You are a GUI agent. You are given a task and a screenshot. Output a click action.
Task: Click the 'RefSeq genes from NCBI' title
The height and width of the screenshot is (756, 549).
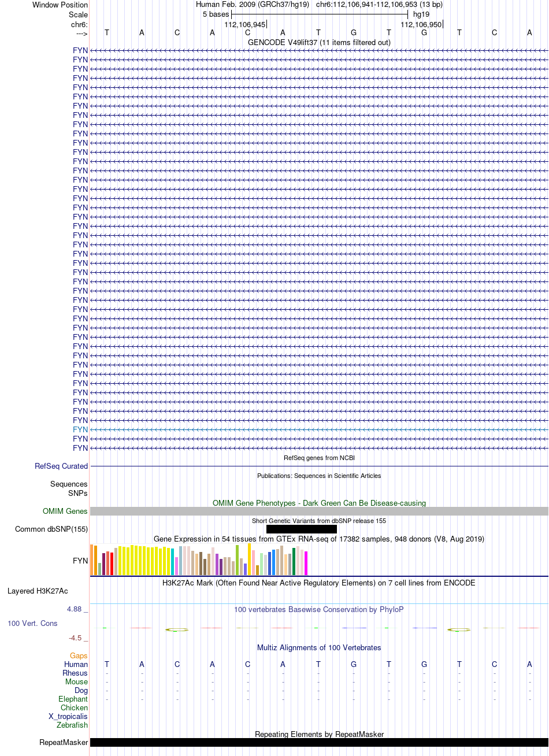pos(319,458)
